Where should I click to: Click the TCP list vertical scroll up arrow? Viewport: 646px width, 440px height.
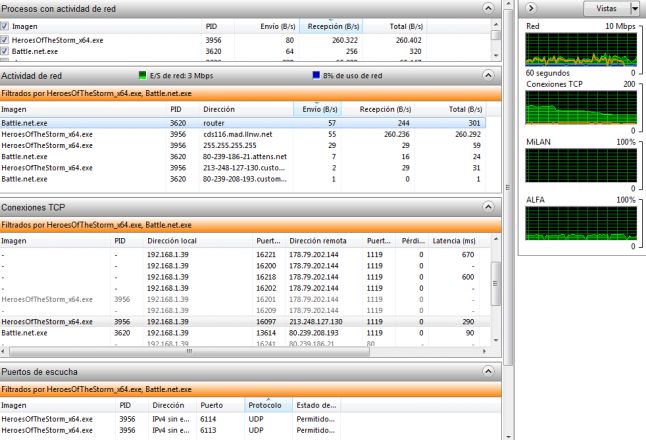[496, 239]
